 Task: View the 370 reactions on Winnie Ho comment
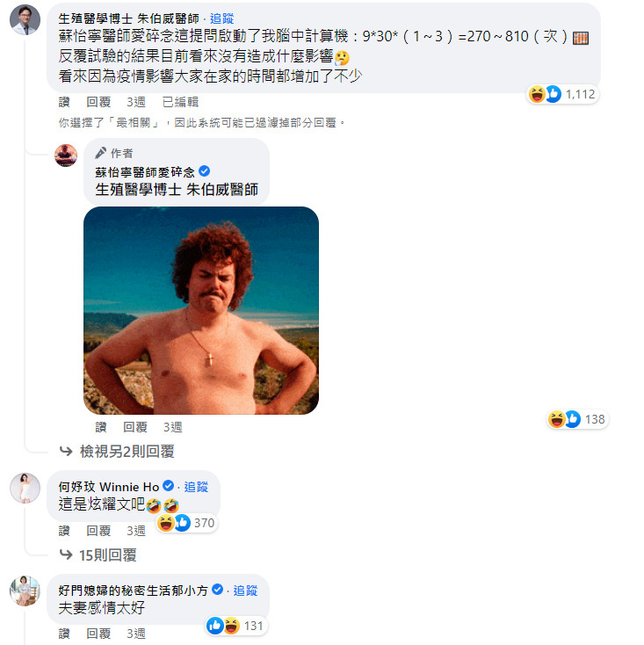[x=187, y=523]
